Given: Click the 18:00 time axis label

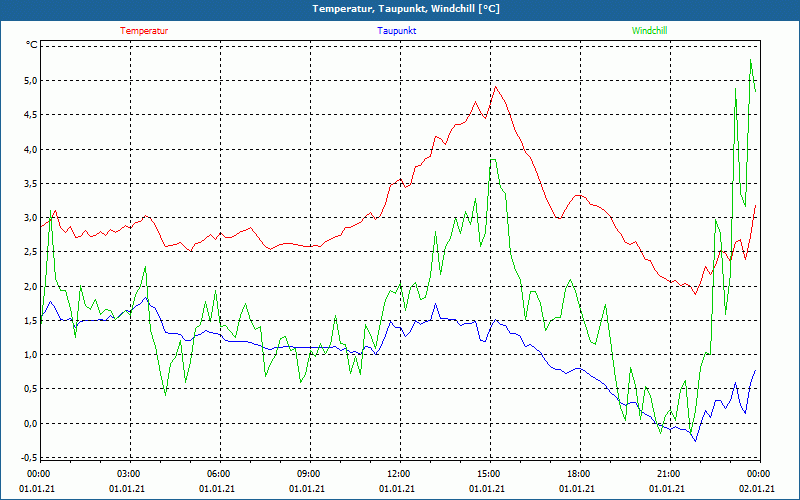Looking at the screenshot, I should click(x=577, y=473).
